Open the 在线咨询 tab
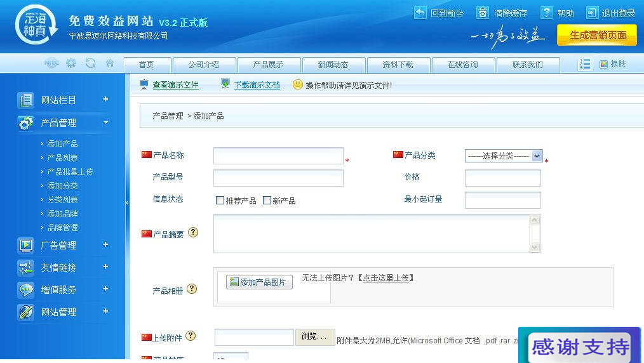The image size is (644, 363). coord(463,65)
